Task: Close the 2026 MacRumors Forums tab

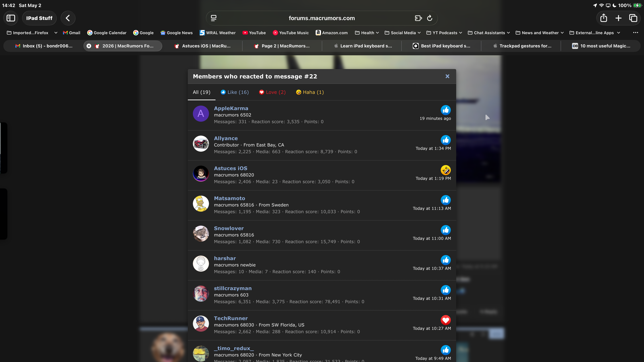Action: coord(89,46)
